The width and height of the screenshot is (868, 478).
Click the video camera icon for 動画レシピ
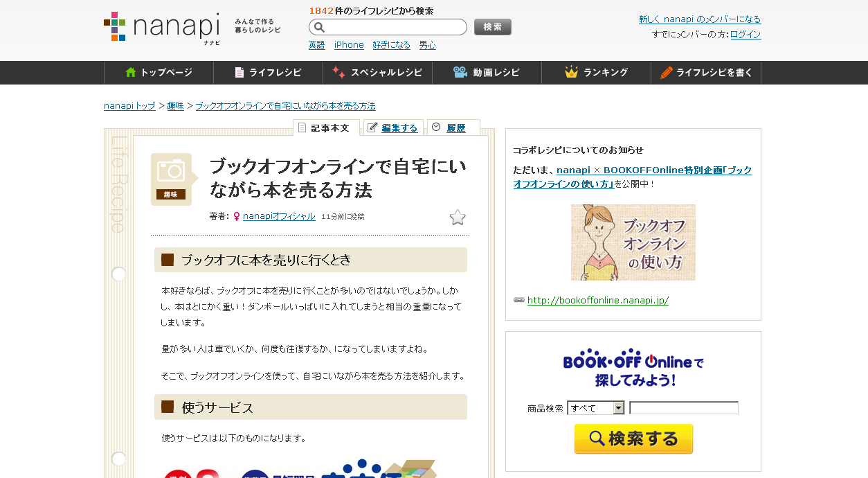click(460, 72)
